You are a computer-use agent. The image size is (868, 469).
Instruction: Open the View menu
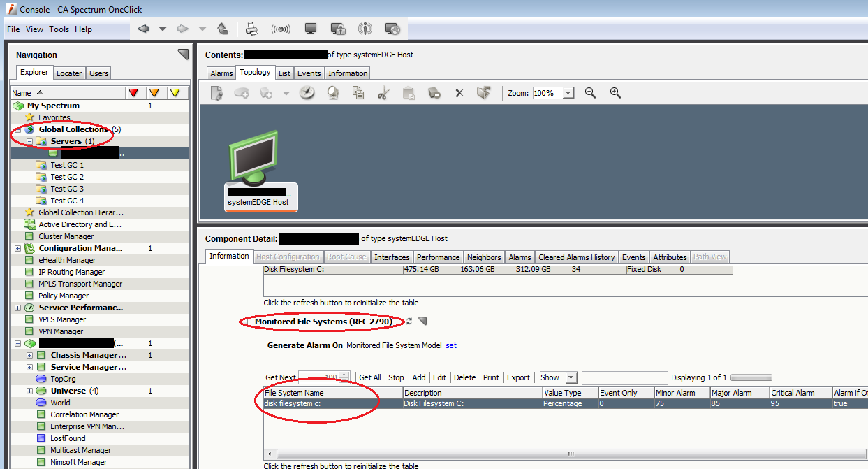(35, 29)
